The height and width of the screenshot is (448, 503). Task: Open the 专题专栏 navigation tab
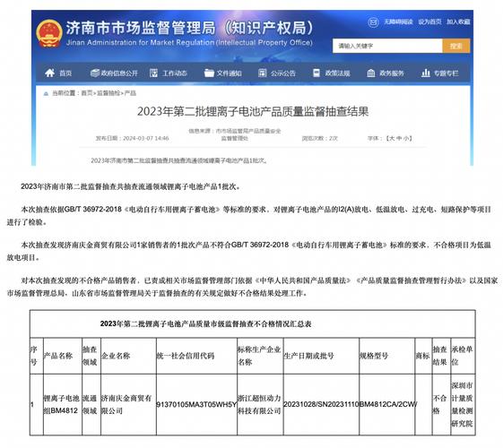coord(440,73)
